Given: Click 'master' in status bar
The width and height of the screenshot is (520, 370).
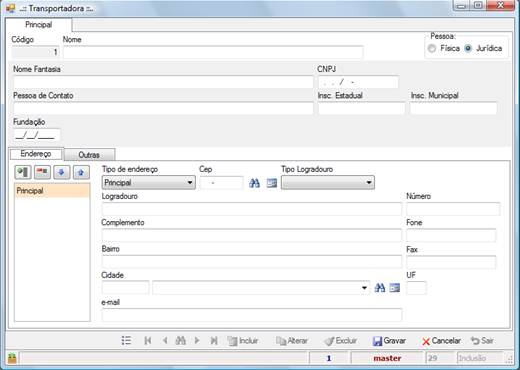Looking at the screenshot, I should coord(387,358).
